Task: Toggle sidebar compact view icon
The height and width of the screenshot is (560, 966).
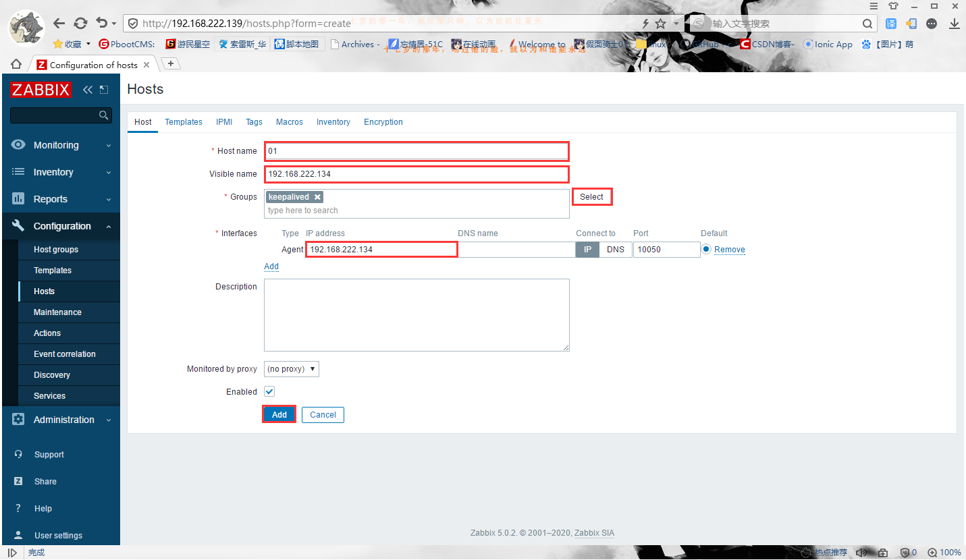Action: coord(104,90)
